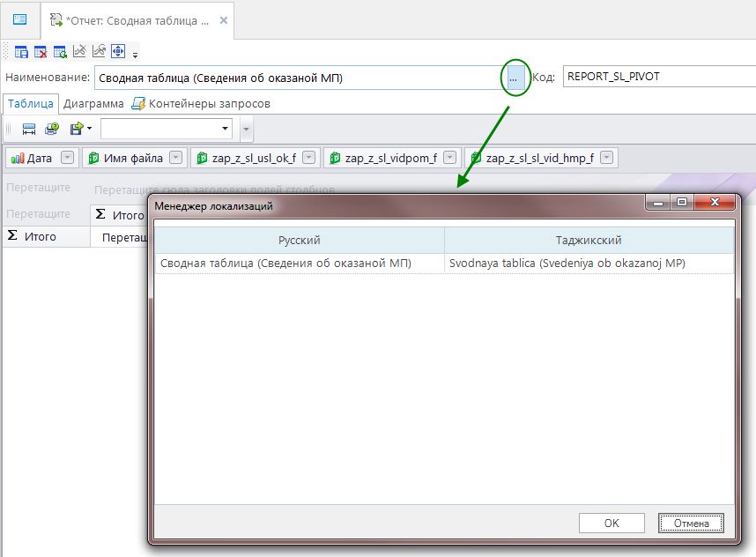Click the best-fit column width icon
756x557 pixels.
29,129
